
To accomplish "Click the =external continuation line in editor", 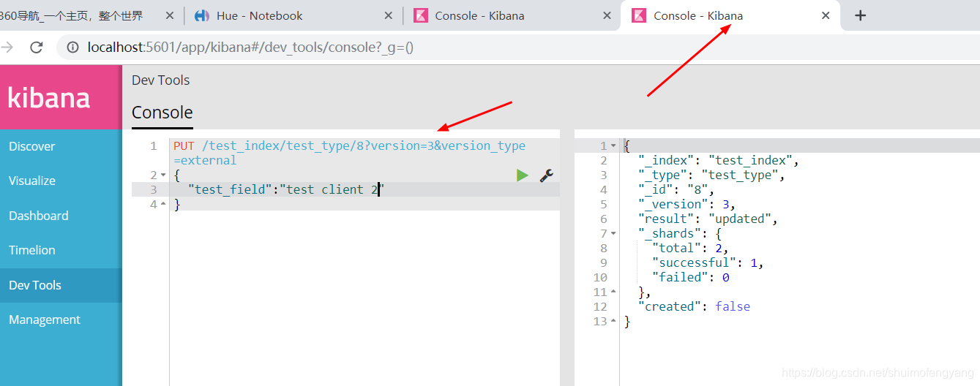I will pos(205,160).
